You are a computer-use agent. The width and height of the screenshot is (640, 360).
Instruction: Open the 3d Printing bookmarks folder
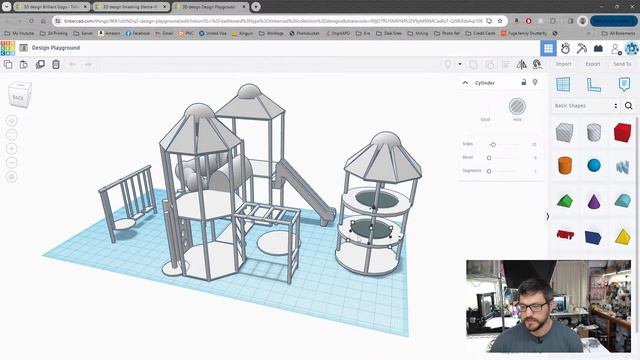click(x=53, y=33)
